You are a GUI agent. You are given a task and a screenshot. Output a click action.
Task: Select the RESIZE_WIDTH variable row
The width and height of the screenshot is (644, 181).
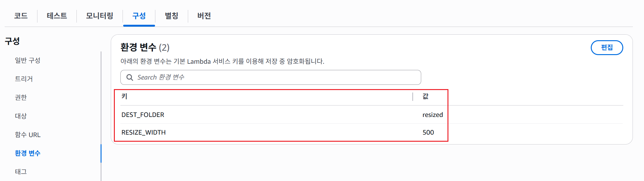(x=144, y=132)
